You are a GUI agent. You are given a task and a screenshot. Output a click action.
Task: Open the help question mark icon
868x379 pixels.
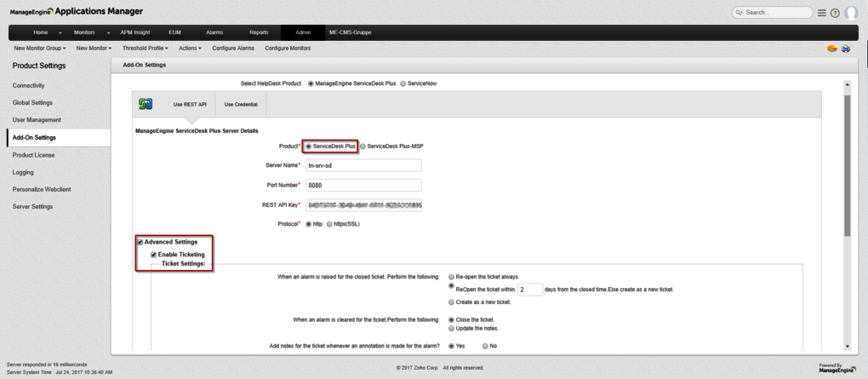click(x=835, y=13)
